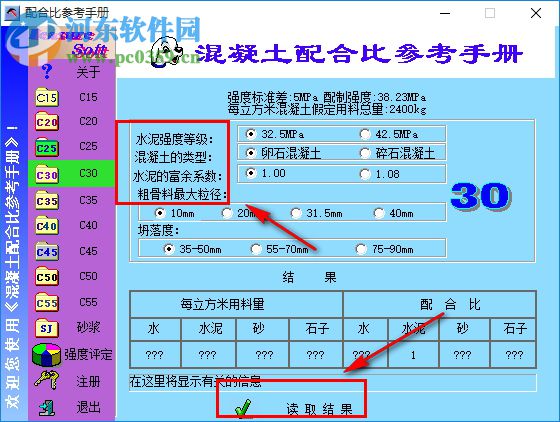Click the question mark About icon

coord(47,71)
